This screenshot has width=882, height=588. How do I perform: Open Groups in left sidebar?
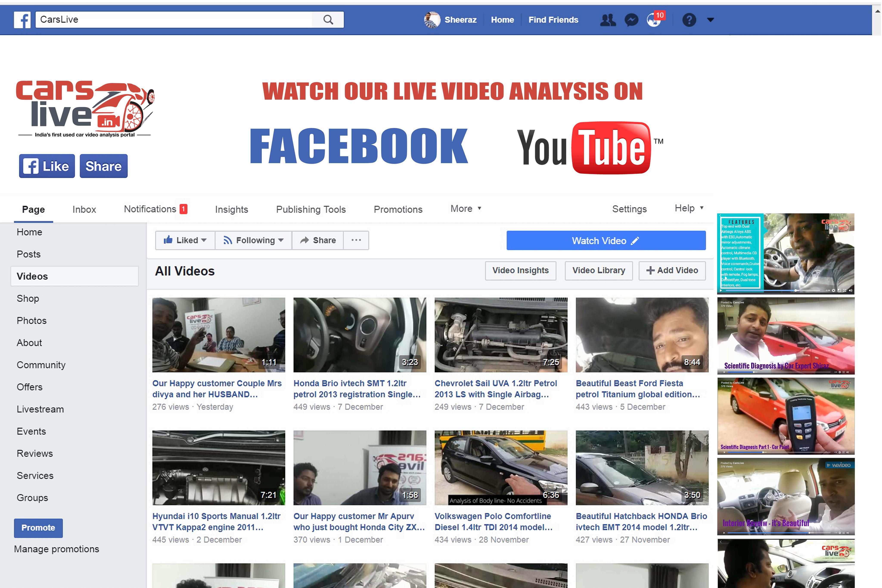coord(32,498)
